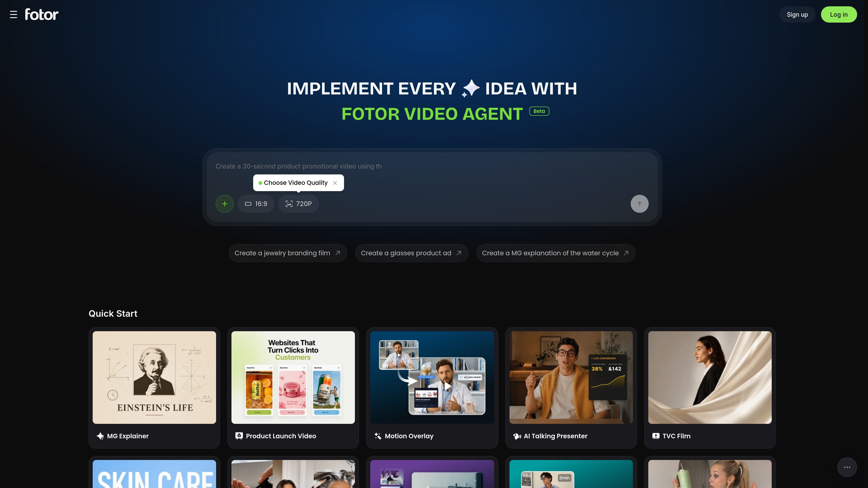The image size is (868, 488).
Task: Open the blonde woman with tumbler thumbnail
Action: [710, 474]
